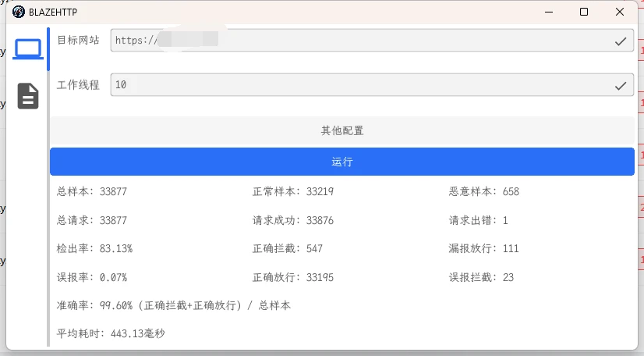
Task: Close the BLAZEHTTP window
Action: (x=619, y=12)
